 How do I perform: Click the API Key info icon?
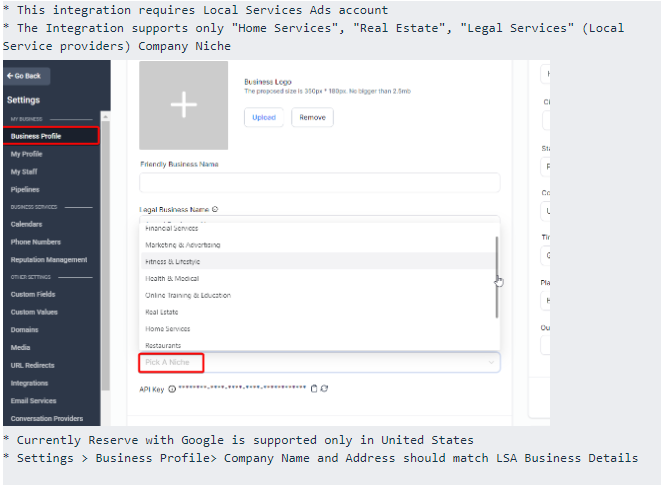171,388
